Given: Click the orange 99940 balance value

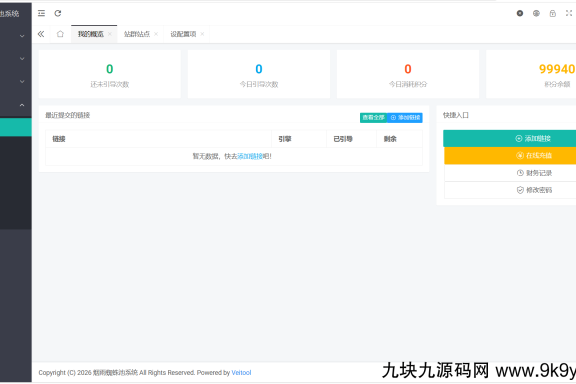Looking at the screenshot, I should point(557,69).
